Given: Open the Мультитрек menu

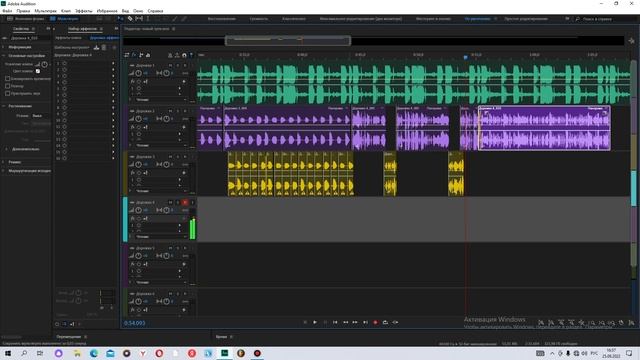Looking at the screenshot, I should [x=46, y=11].
